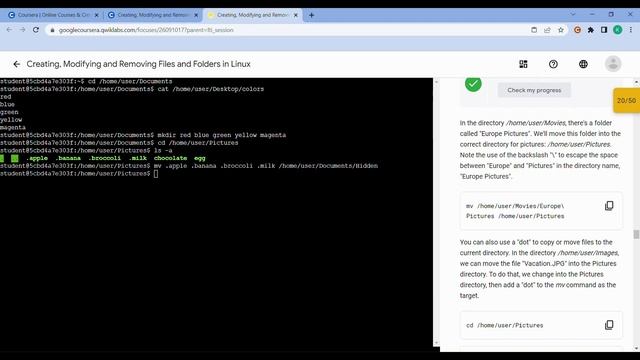Screen dimensions: 640x360
Task: Click the Check my progress button
Action: pos(534,90)
